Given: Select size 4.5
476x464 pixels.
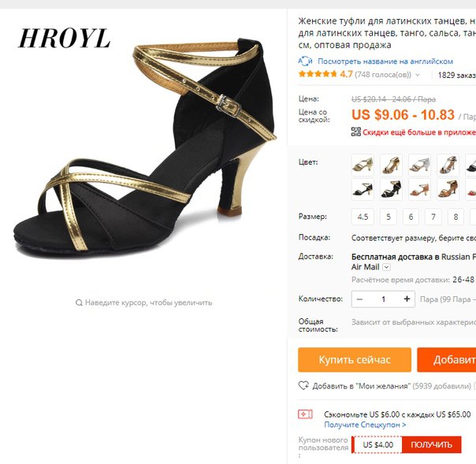Looking at the screenshot, I should [x=363, y=217].
